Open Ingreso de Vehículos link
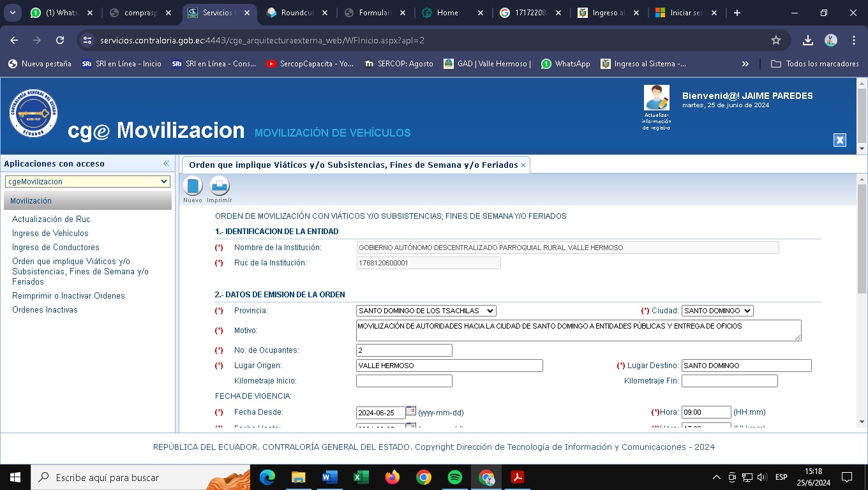 point(50,234)
